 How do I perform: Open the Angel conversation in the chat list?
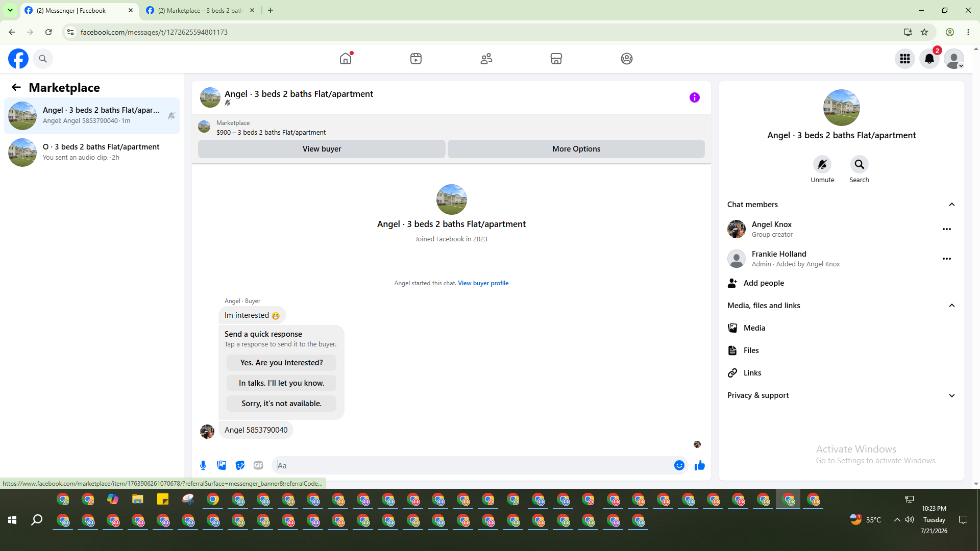pyautogui.click(x=92, y=116)
